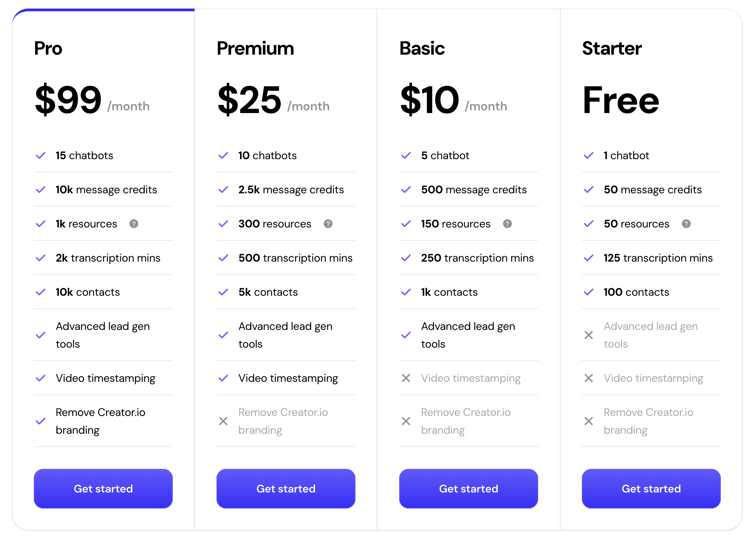Click Get started under the Pro plan
Image resolution: width=756 pixels, height=543 pixels.
[103, 489]
